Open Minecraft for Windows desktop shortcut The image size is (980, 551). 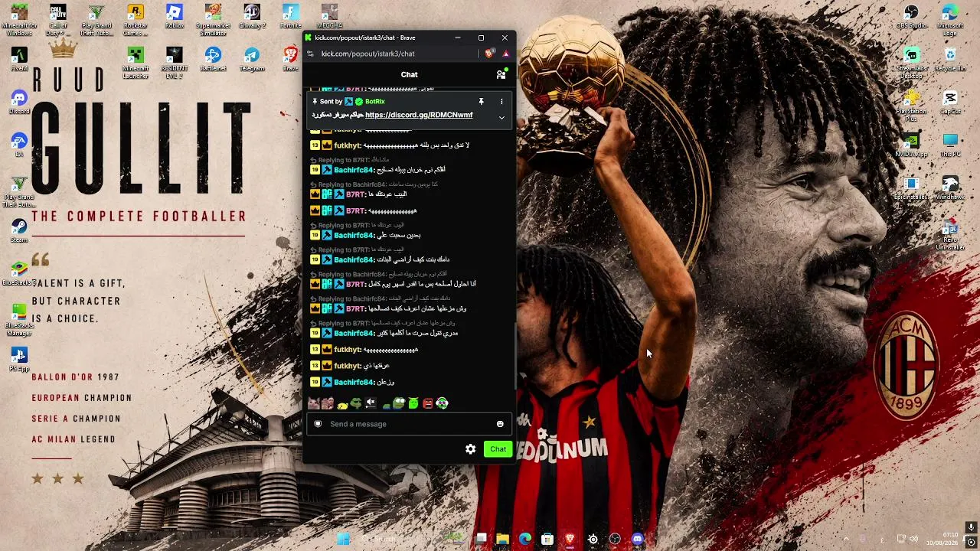point(19,21)
